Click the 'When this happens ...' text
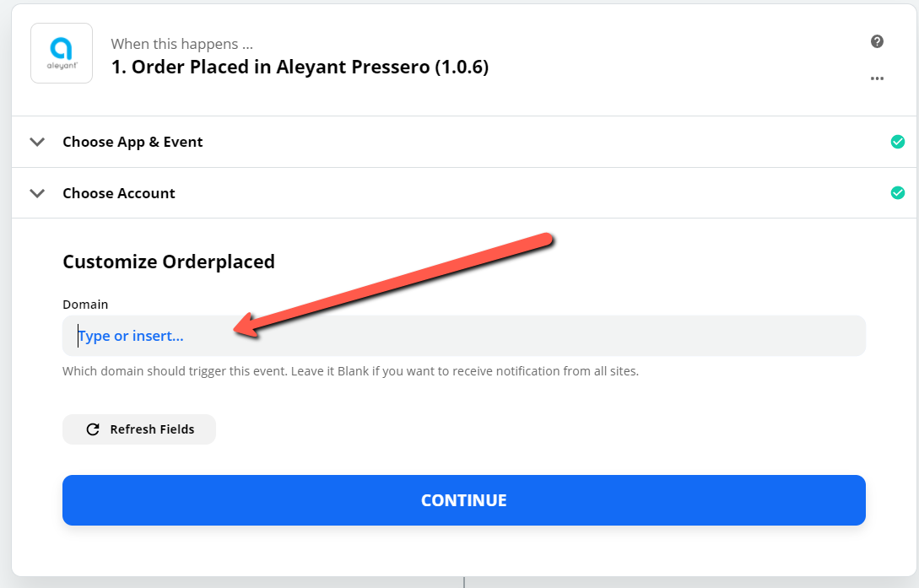 [181, 44]
